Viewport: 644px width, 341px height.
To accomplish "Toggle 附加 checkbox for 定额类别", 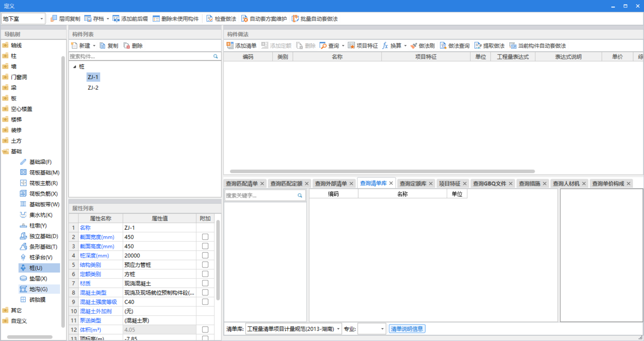I will 205,274.
